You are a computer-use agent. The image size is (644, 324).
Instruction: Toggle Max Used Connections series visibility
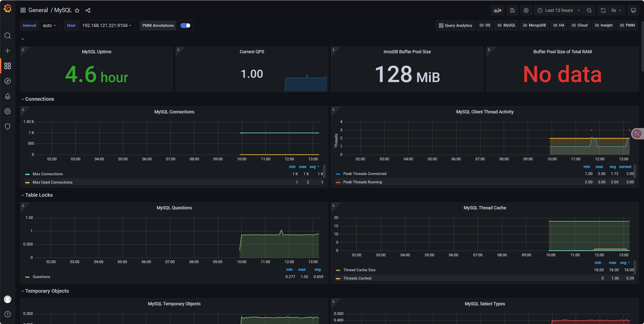click(53, 182)
